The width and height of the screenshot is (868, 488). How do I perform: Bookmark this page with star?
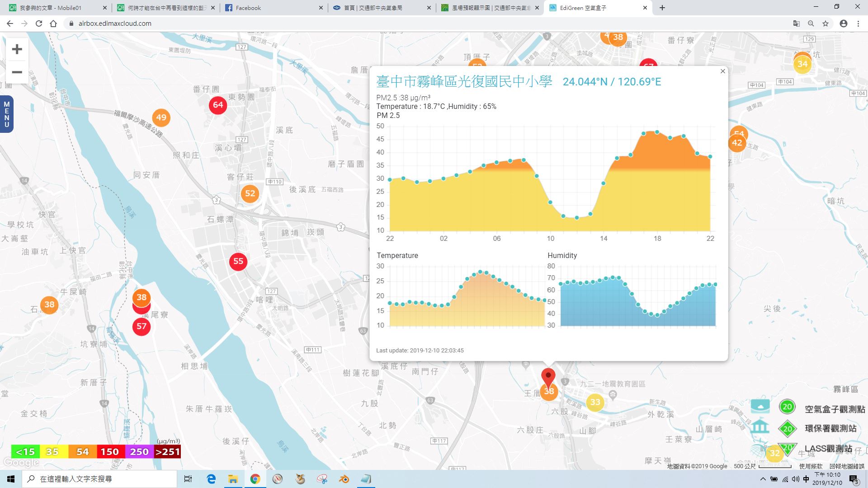826,23
